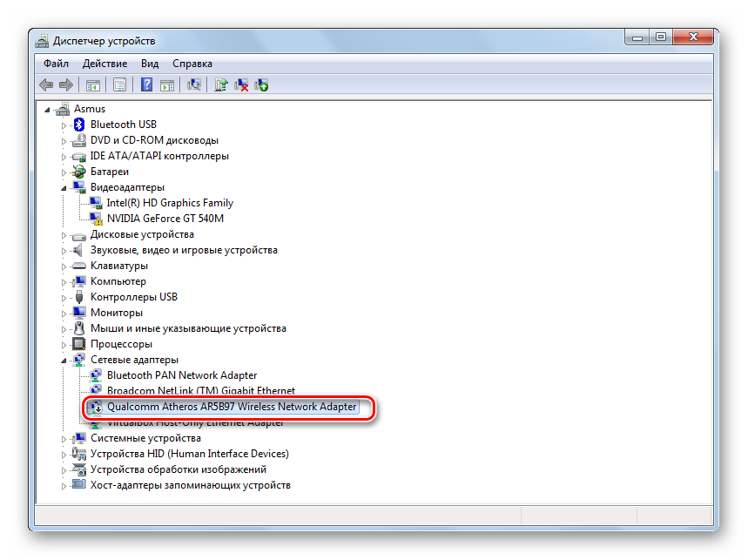This screenshot has height=560, width=748.
Task: Expand the Bluetooth USB category
Action: pos(64,125)
